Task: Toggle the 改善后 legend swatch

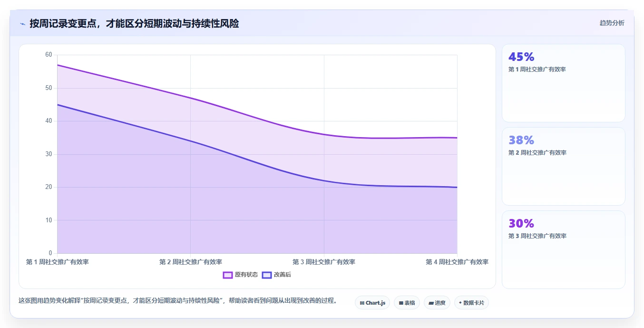Action: 267,275
